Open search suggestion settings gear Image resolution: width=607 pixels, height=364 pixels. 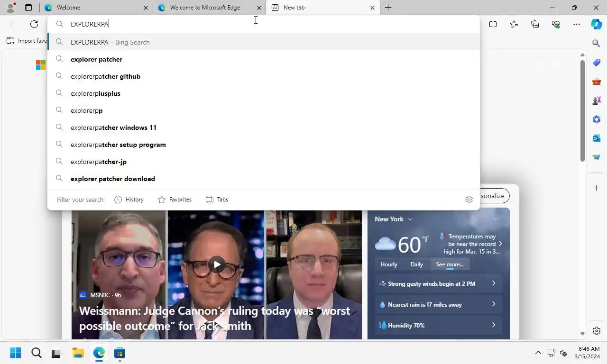coord(469,200)
